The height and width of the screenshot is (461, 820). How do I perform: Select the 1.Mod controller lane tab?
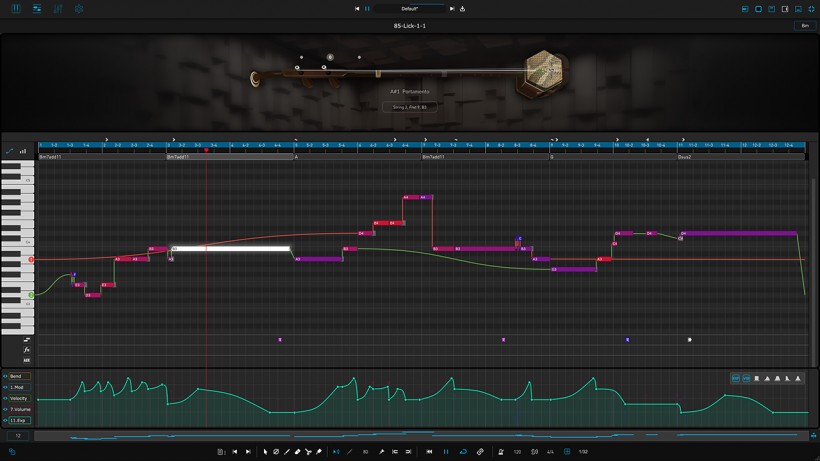pos(19,387)
